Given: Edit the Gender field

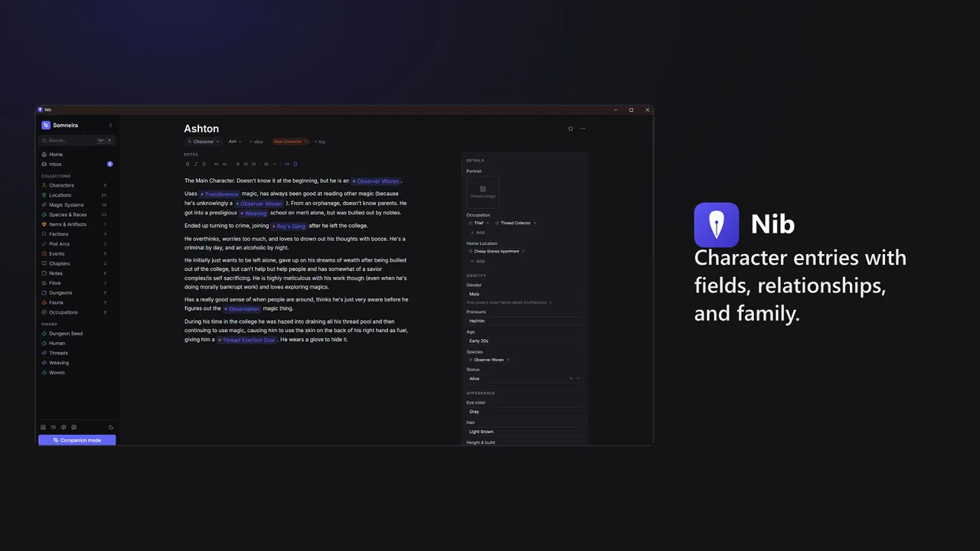Looking at the screenshot, I should click(524, 294).
